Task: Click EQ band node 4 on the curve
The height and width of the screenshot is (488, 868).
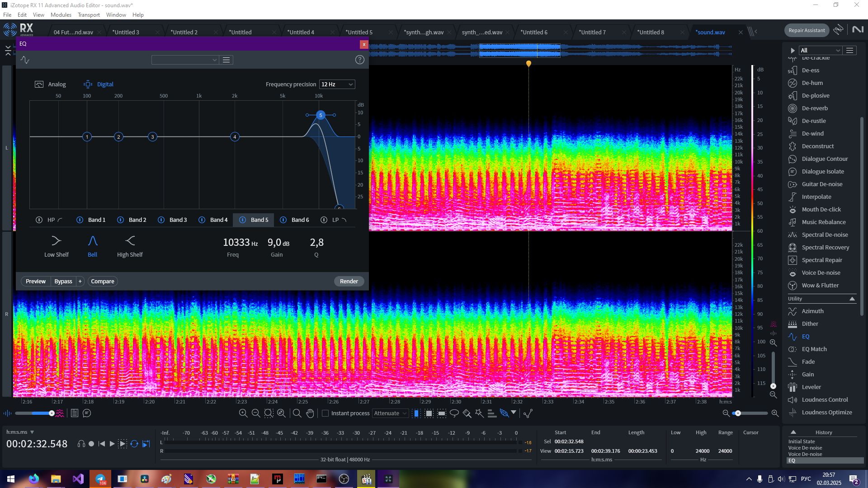Action: point(235,136)
